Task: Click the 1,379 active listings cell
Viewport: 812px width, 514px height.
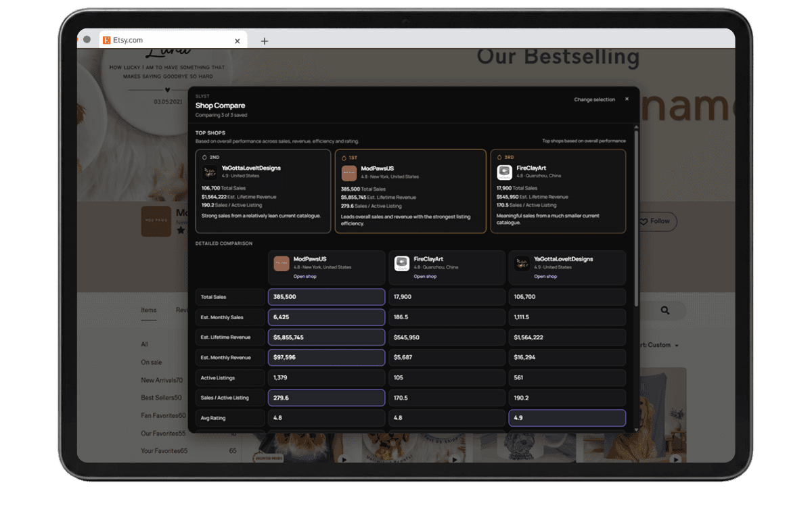Action: [327, 378]
